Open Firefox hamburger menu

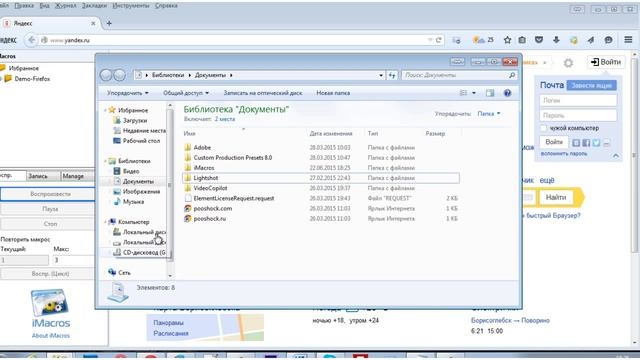[628, 40]
